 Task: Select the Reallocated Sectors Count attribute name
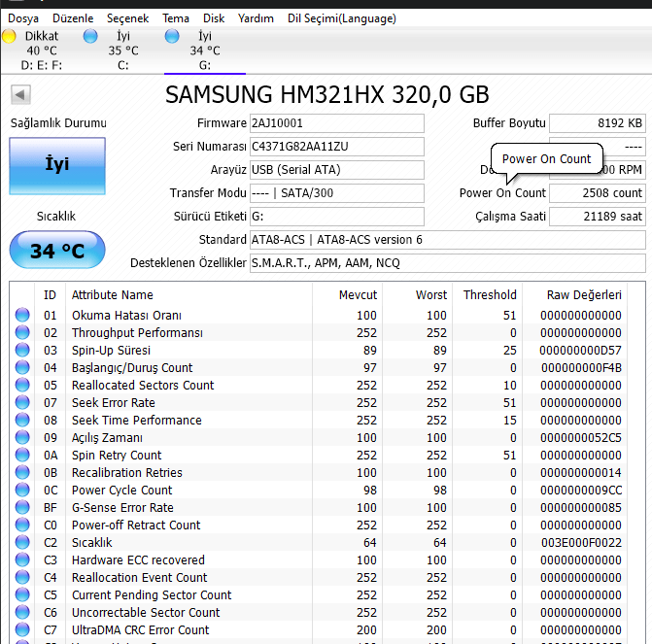143,386
